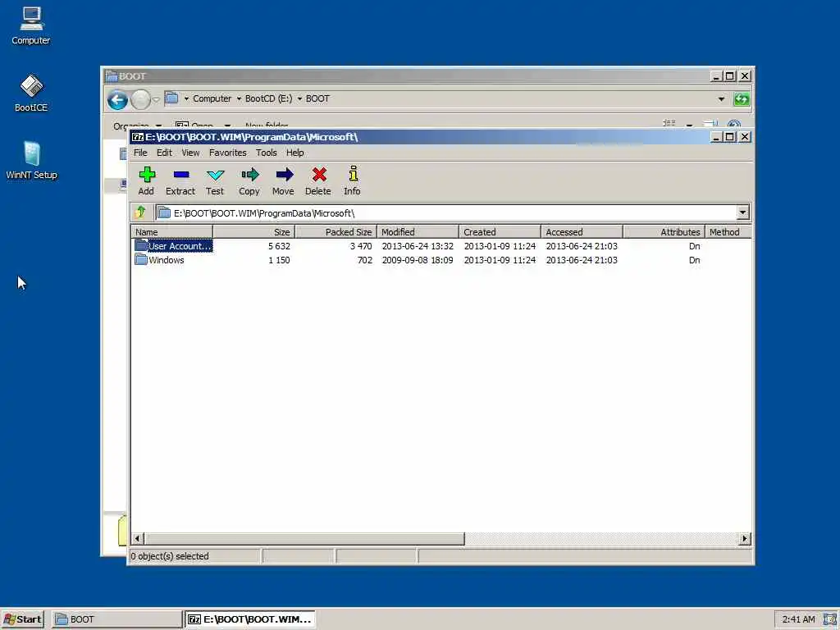Click the system tray icon by clock
Screen dimensions: 840x630
coord(830,619)
